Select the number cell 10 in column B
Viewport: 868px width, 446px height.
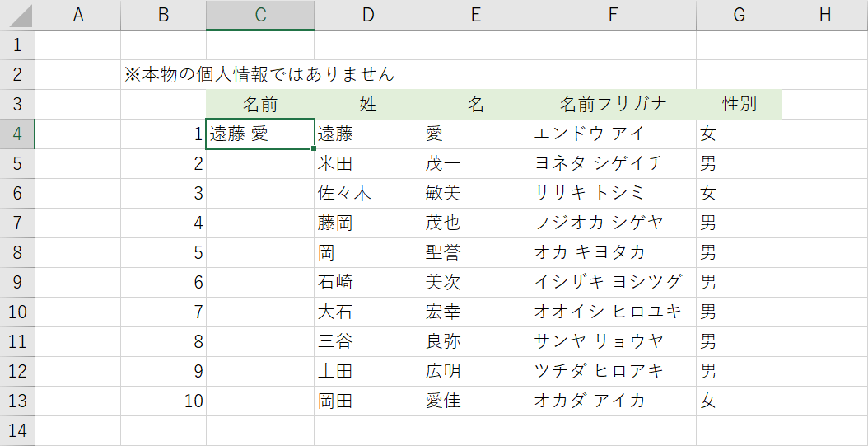163,401
